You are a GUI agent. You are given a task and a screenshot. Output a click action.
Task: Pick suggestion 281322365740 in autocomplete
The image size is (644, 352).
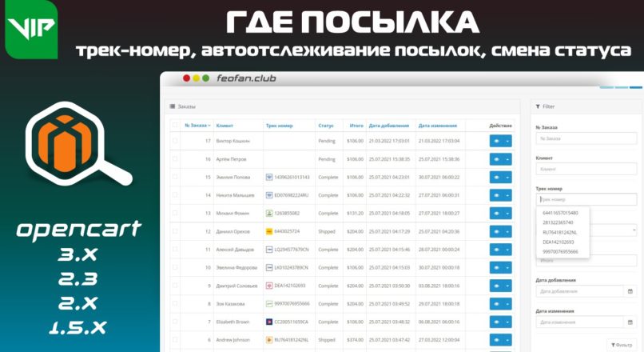click(558, 222)
